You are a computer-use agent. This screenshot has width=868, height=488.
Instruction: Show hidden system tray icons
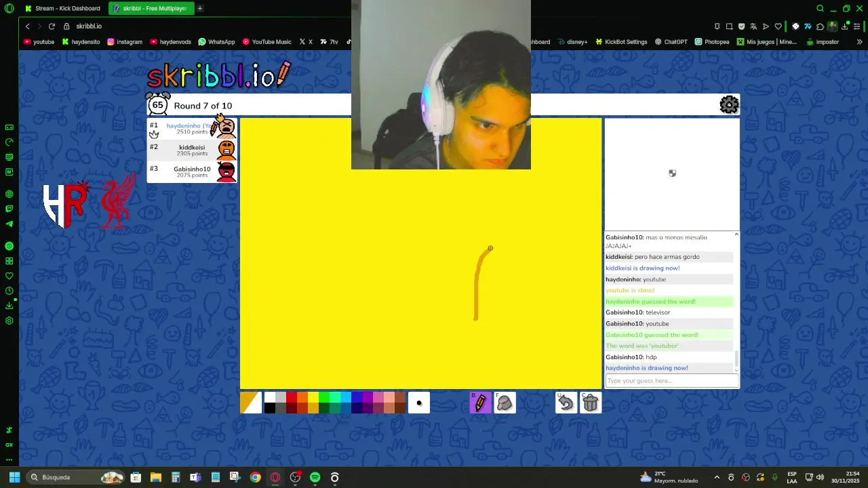click(x=717, y=477)
